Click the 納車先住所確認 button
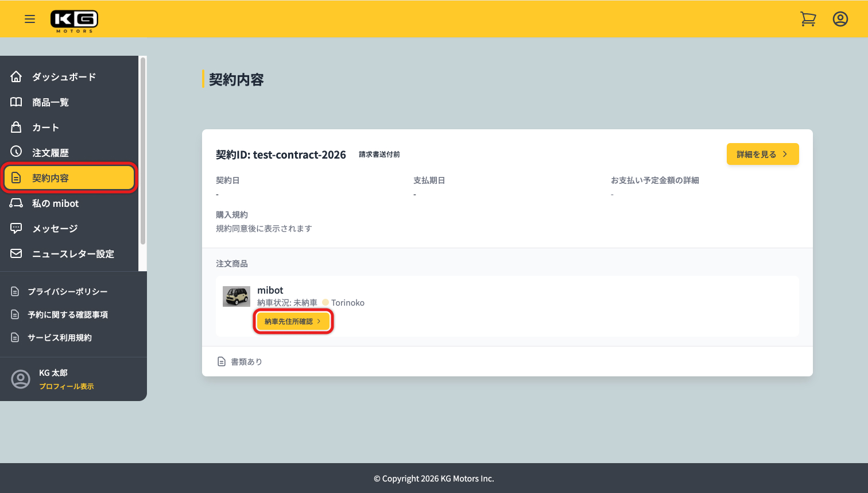868x493 pixels. click(293, 321)
